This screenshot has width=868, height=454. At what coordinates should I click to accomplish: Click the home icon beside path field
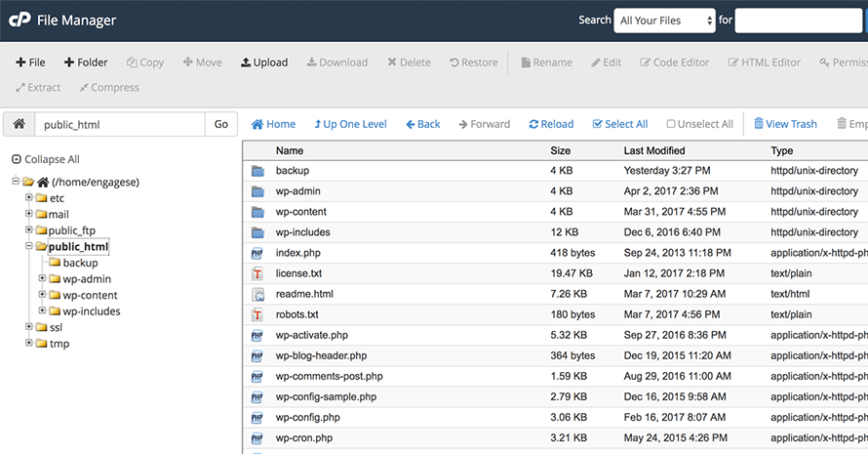coord(19,124)
